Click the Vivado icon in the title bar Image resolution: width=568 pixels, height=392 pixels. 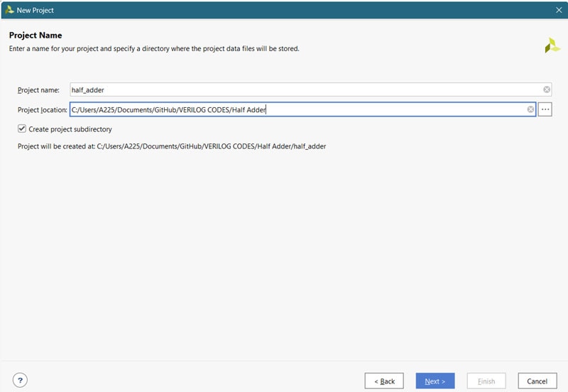[9, 10]
